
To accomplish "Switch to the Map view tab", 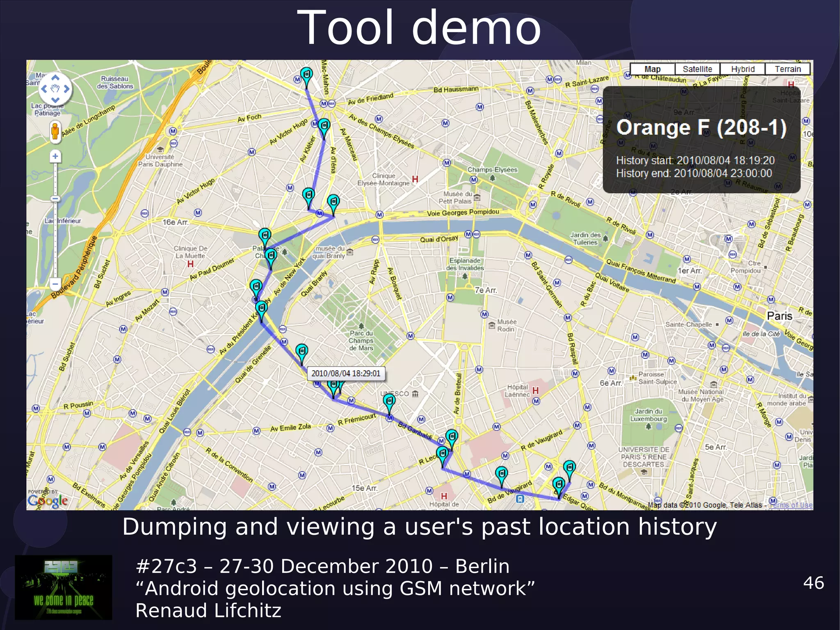I will pos(652,69).
